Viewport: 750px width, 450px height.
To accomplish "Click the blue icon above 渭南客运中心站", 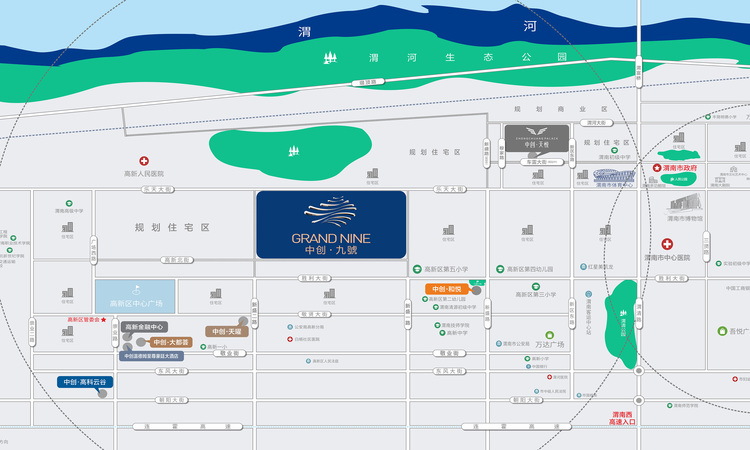I will (x=588, y=294).
